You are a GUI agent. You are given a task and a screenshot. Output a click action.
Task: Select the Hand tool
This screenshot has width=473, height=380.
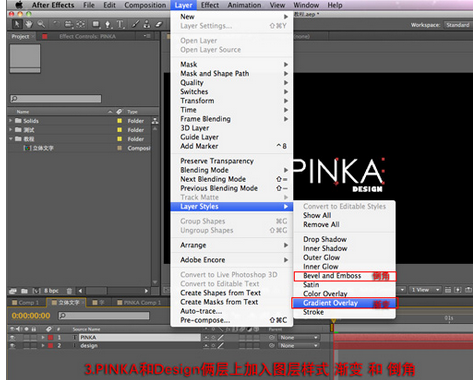click(x=29, y=24)
